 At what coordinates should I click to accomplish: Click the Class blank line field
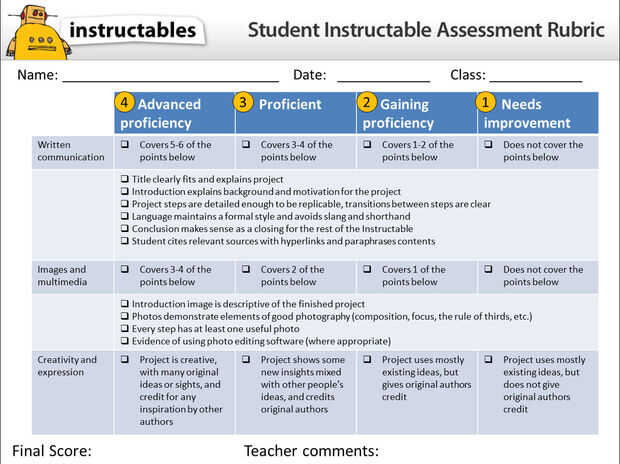(x=535, y=76)
